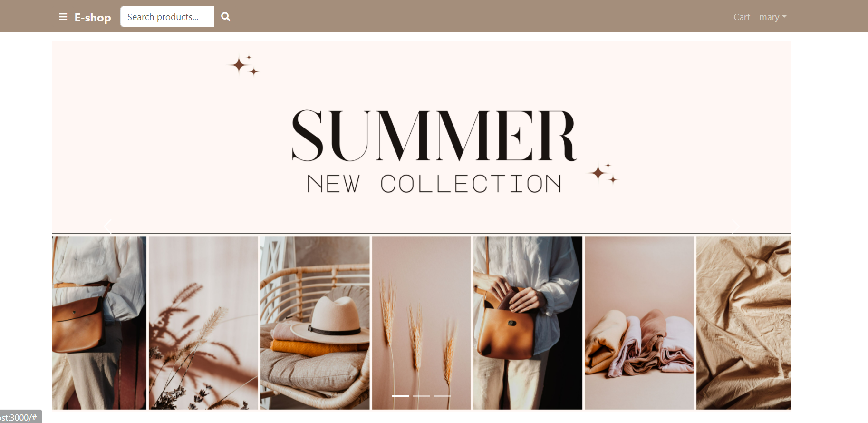Click the leftmost crossbody bag photo
The height and width of the screenshot is (423, 868).
click(x=99, y=323)
